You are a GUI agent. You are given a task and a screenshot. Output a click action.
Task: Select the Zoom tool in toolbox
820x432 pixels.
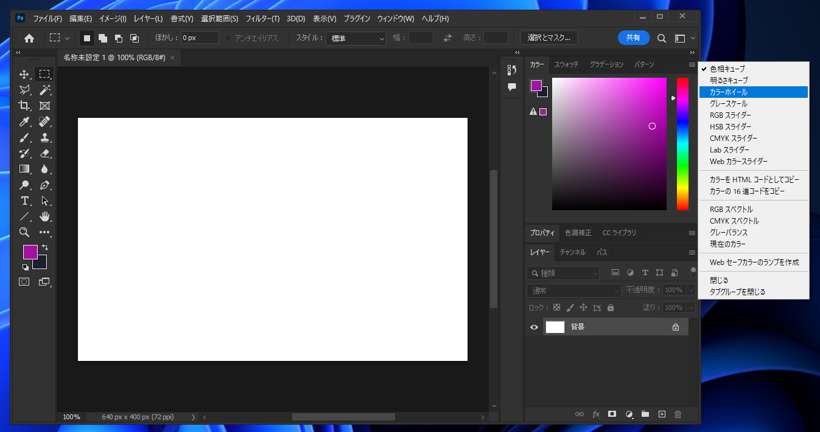(24, 232)
